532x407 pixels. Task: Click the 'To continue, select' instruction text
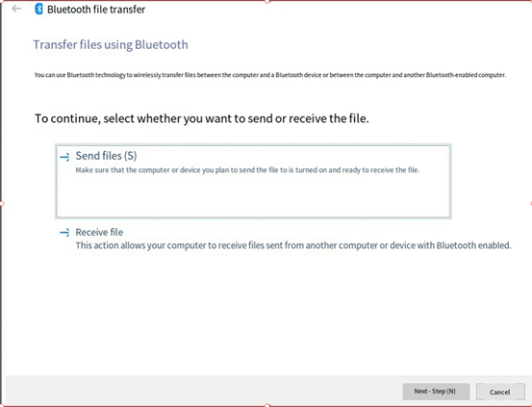tap(201, 118)
